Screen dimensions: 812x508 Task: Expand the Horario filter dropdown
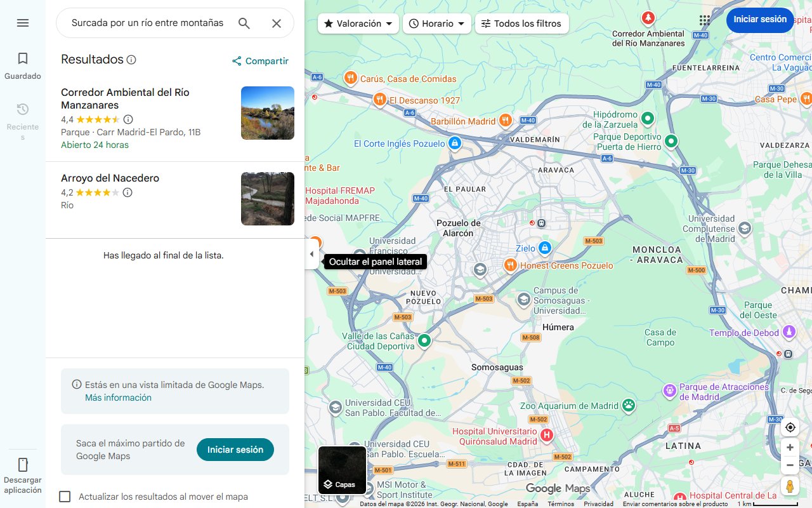point(436,23)
